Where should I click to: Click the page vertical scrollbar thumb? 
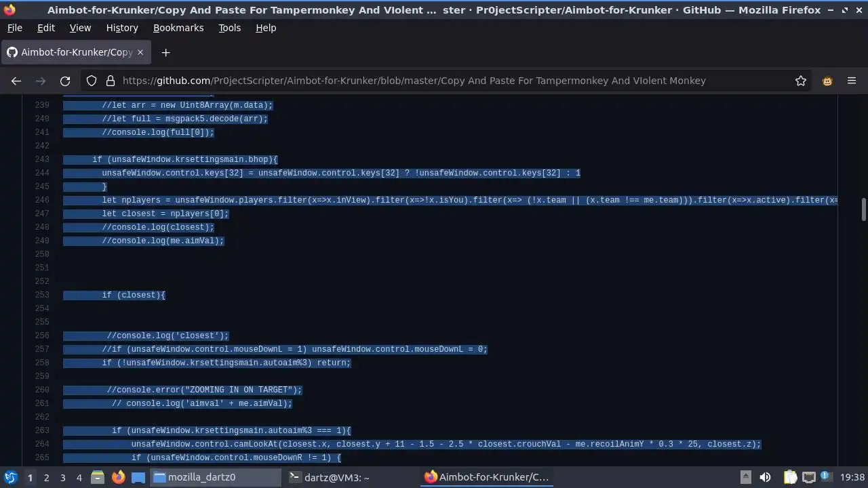(x=863, y=209)
